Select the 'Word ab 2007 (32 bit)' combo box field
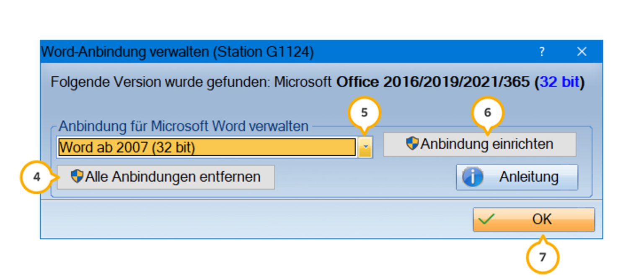644x280 pixels. click(207, 147)
